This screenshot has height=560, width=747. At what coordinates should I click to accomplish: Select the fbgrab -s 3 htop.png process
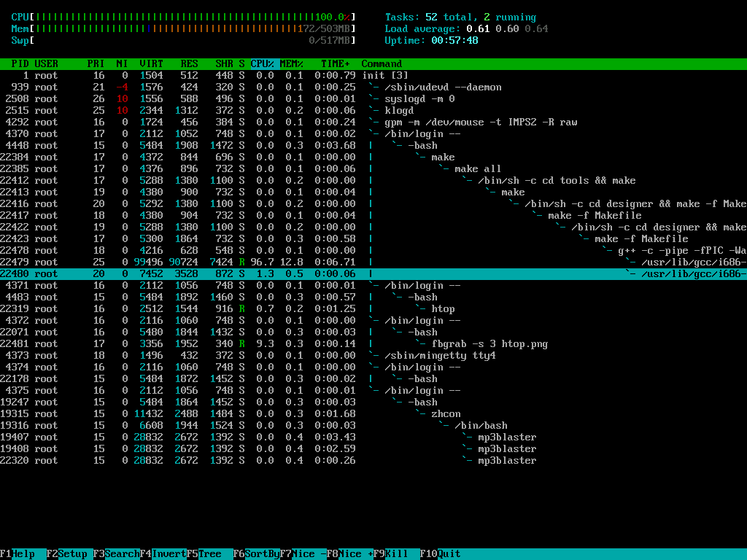tap(373, 344)
